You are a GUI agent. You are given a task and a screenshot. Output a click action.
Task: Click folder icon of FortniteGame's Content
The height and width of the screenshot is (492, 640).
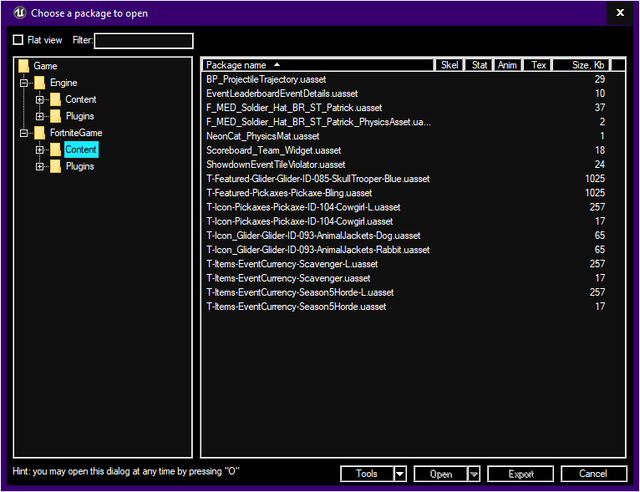click(x=56, y=149)
